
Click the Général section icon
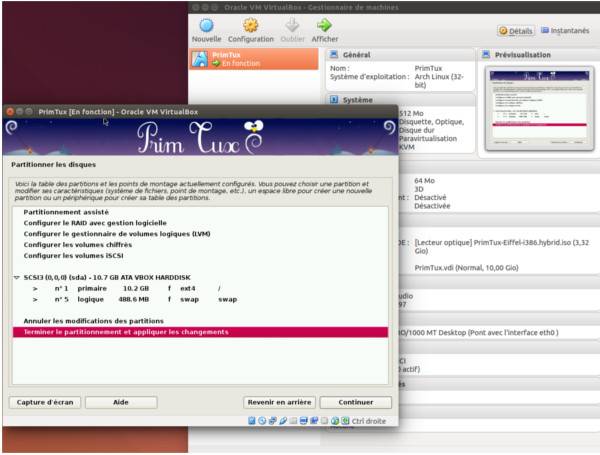334,55
